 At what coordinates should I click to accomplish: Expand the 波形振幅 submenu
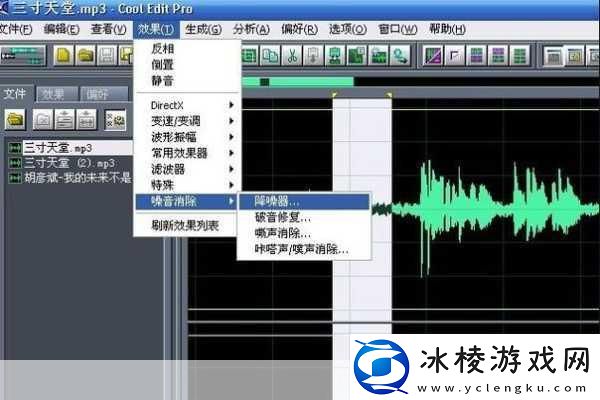pyautogui.click(x=187, y=137)
